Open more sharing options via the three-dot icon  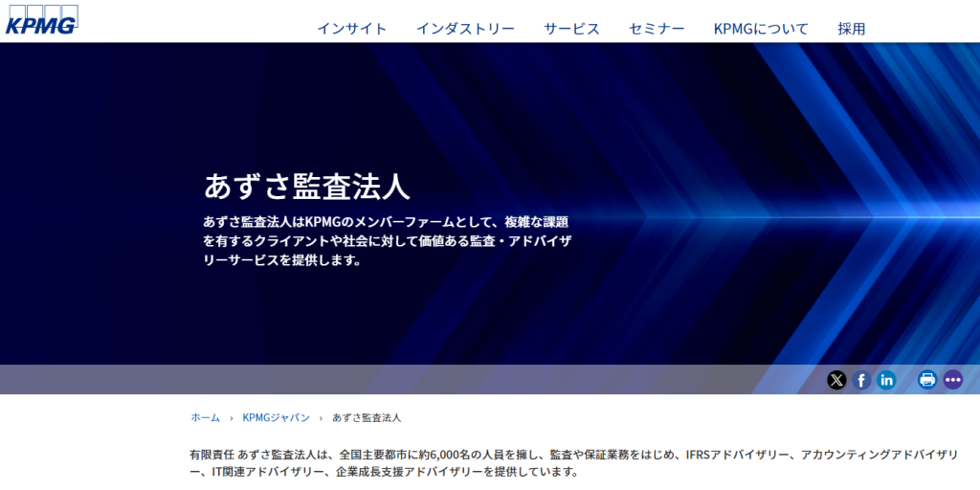tap(952, 380)
